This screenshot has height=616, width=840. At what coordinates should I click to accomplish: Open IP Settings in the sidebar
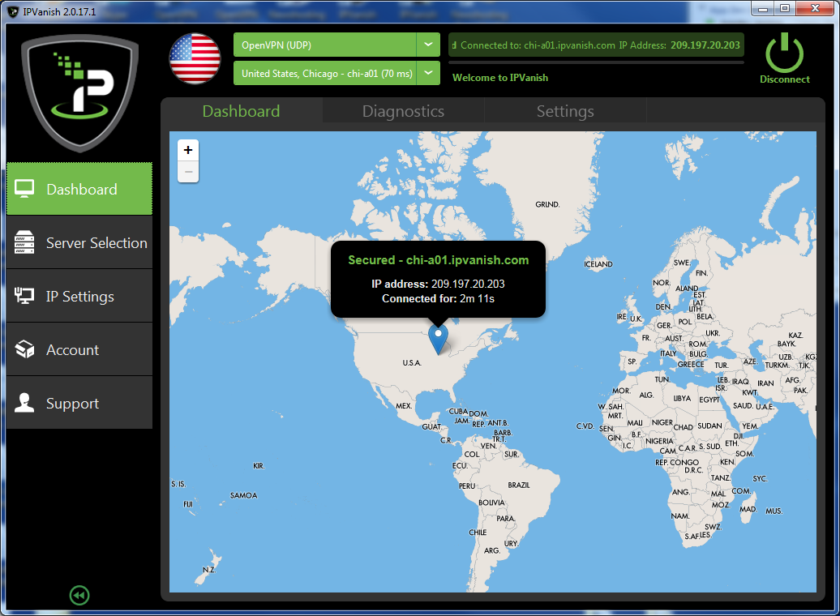click(x=79, y=296)
